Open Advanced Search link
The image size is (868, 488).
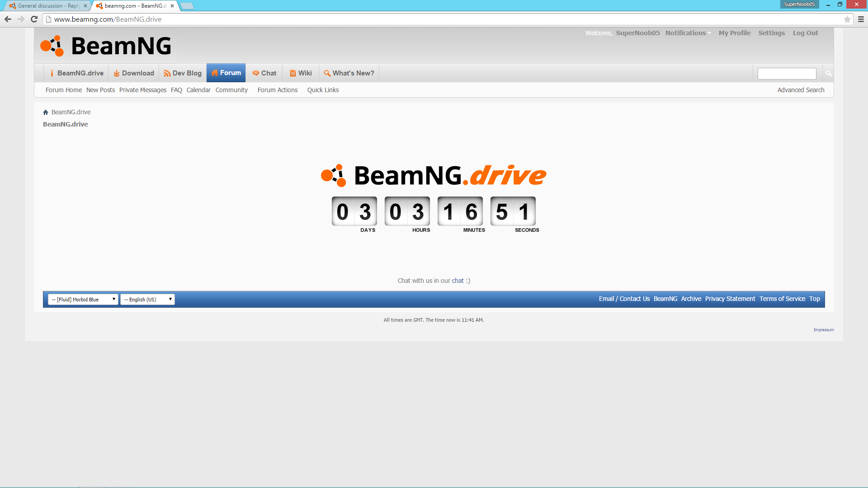(801, 90)
